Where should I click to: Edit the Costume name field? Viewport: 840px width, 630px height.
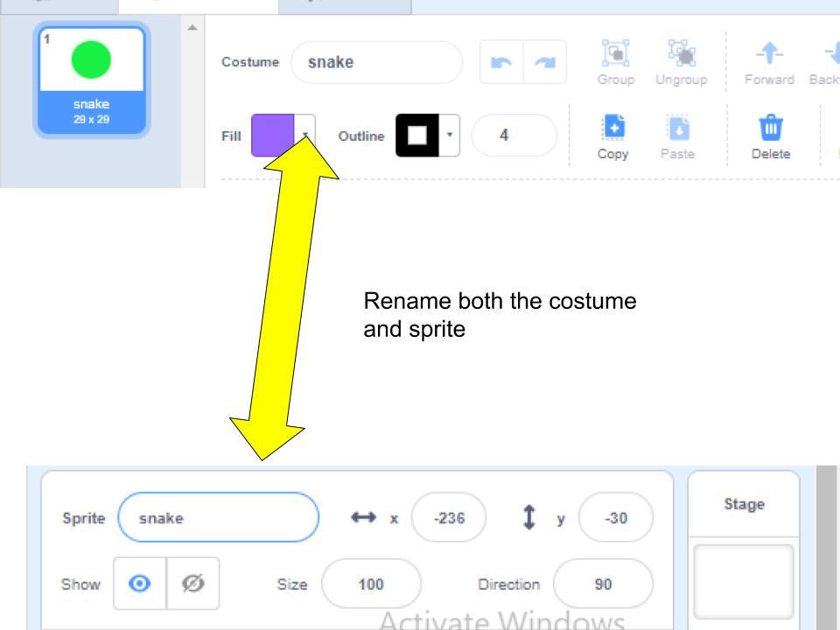click(x=376, y=62)
